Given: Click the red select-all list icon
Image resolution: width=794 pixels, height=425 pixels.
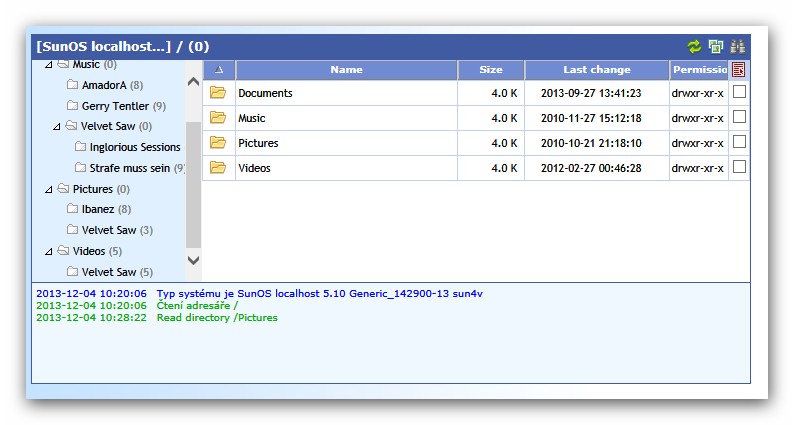Looking at the screenshot, I should pyautogui.click(x=739, y=70).
